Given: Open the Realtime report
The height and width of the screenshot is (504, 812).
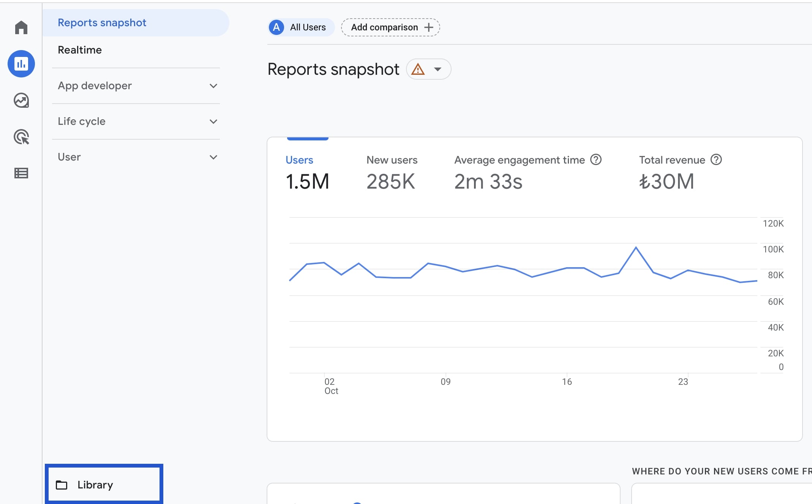Looking at the screenshot, I should coord(80,50).
